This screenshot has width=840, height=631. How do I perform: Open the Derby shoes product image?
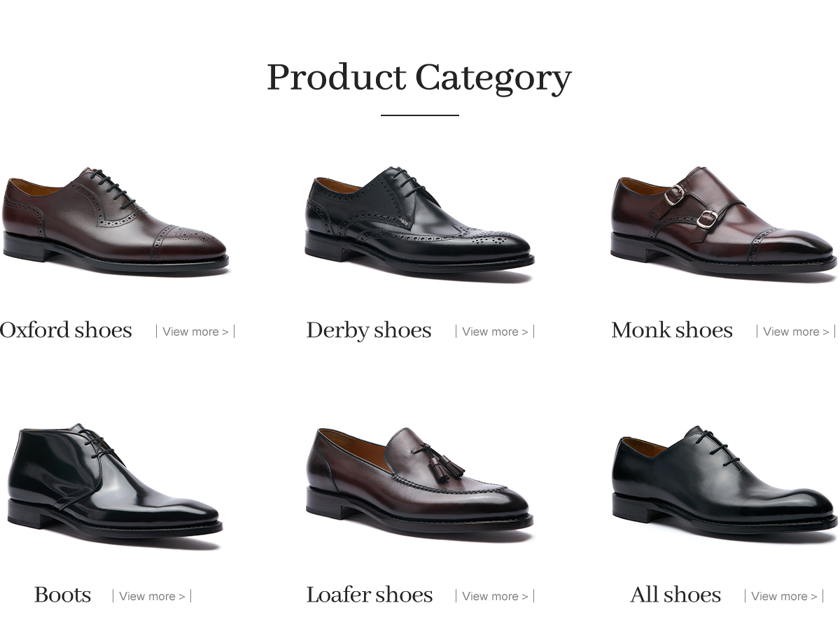point(419,221)
